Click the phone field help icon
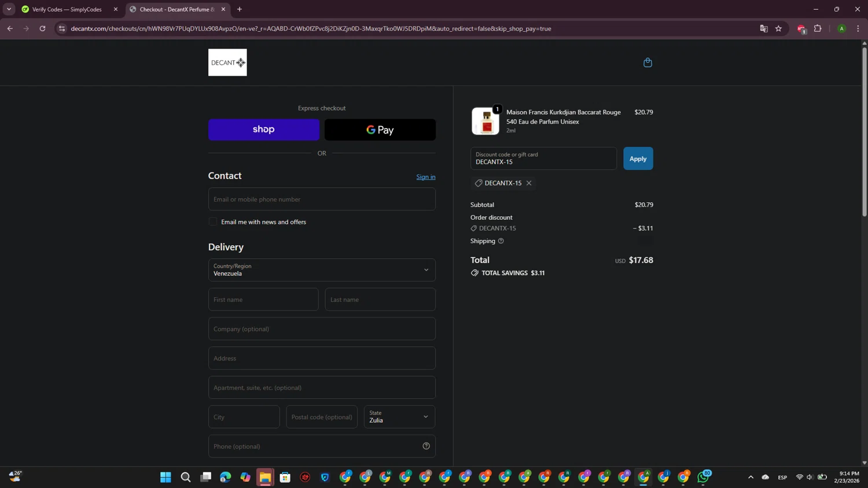The image size is (868, 488). click(x=426, y=446)
